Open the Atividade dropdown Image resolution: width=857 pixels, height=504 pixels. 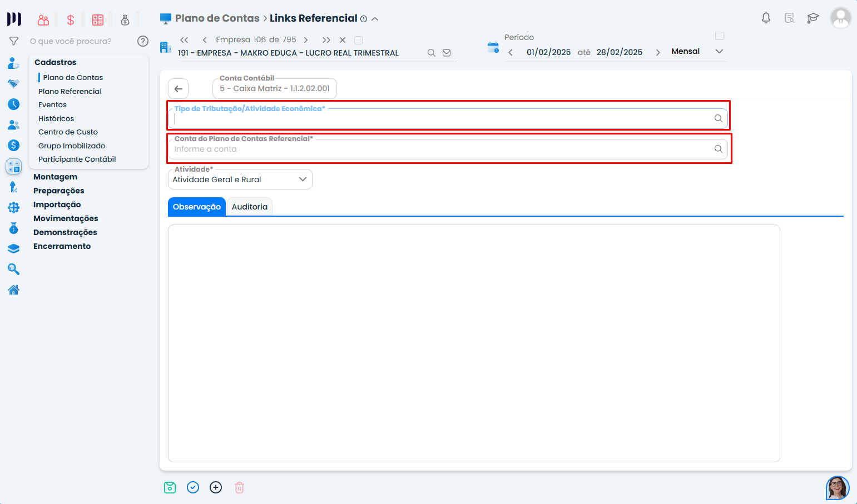pyautogui.click(x=240, y=179)
